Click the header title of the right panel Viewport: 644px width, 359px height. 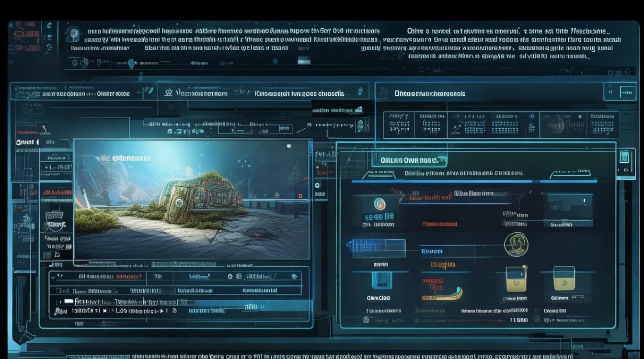click(430, 93)
